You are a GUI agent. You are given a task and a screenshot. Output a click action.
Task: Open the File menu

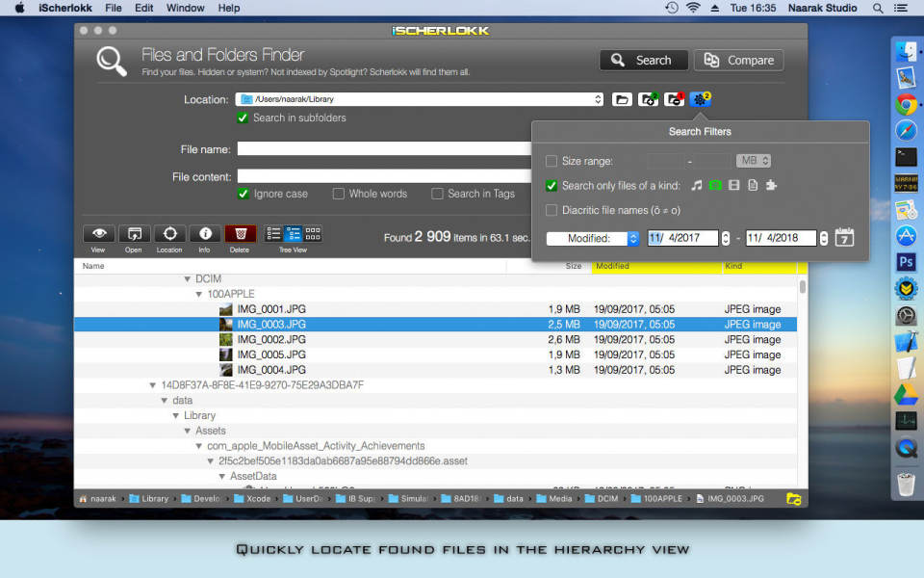114,9
